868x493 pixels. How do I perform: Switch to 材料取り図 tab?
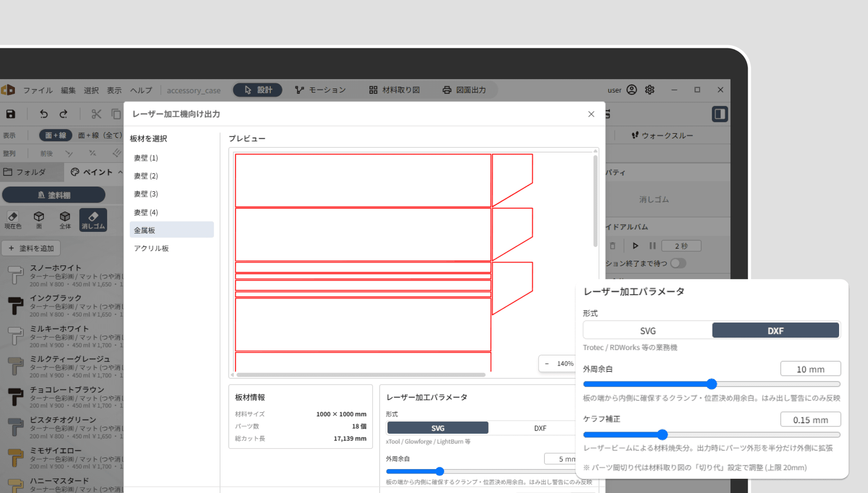pyautogui.click(x=394, y=90)
